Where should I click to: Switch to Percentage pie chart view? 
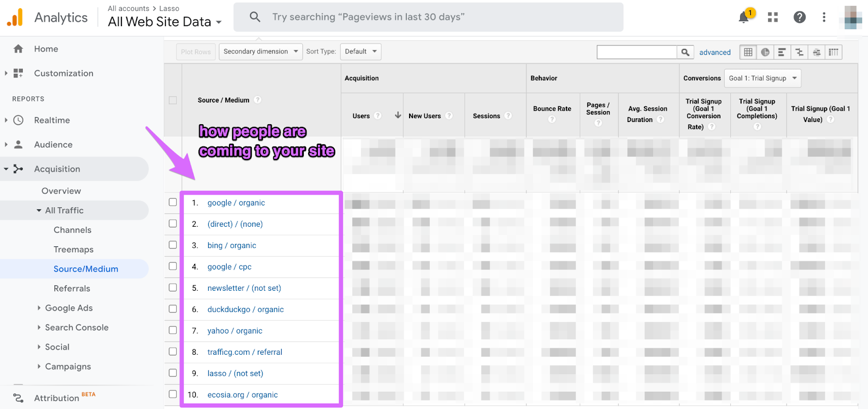[x=765, y=52]
